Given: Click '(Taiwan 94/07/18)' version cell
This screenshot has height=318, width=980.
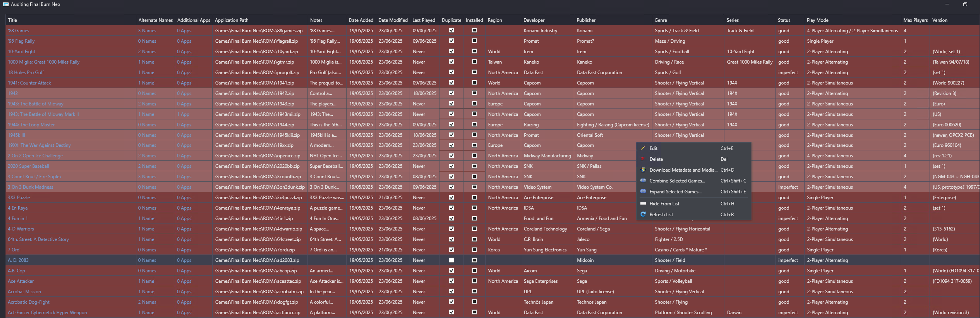Looking at the screenshot, I should 954,62.
